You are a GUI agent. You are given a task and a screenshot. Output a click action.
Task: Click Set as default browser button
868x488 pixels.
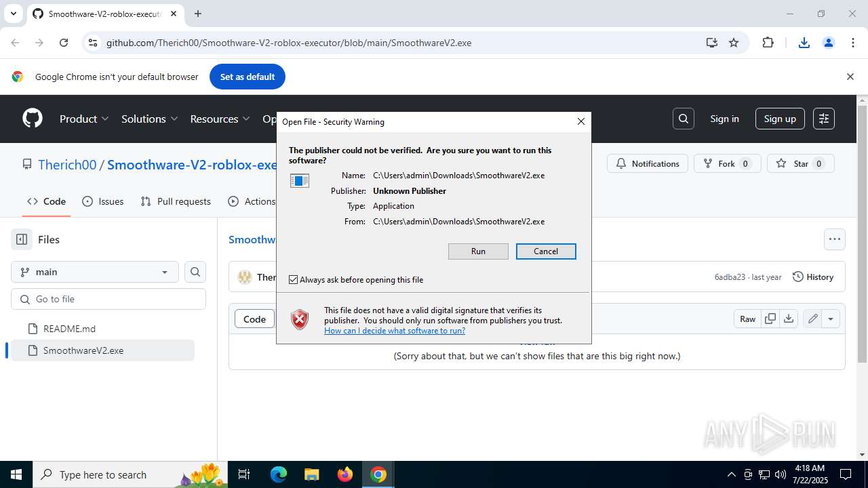click(x=248, y=77)
